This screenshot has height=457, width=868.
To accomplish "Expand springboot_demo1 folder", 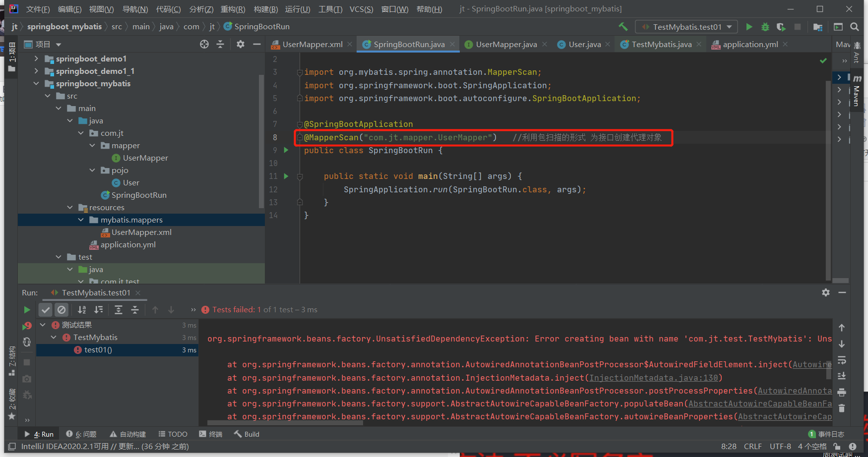I will (x=36, y=58).
